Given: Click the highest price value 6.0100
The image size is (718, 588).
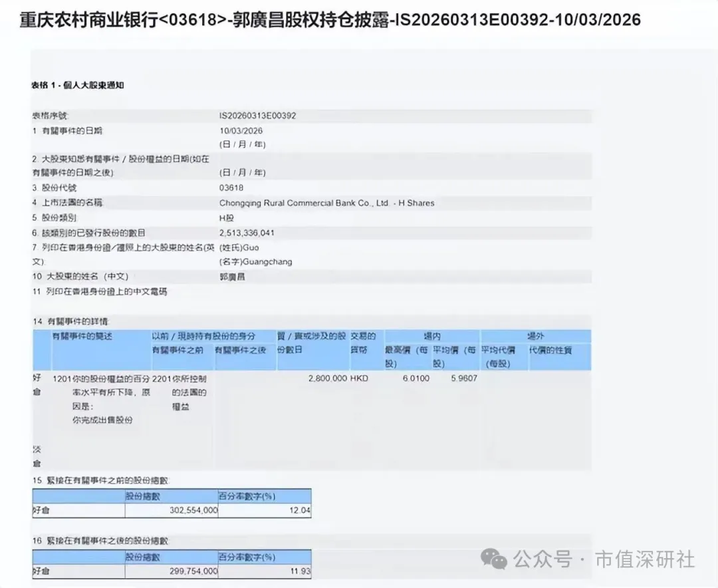Looking at the screenshot, I should click(x=416, y=378).
